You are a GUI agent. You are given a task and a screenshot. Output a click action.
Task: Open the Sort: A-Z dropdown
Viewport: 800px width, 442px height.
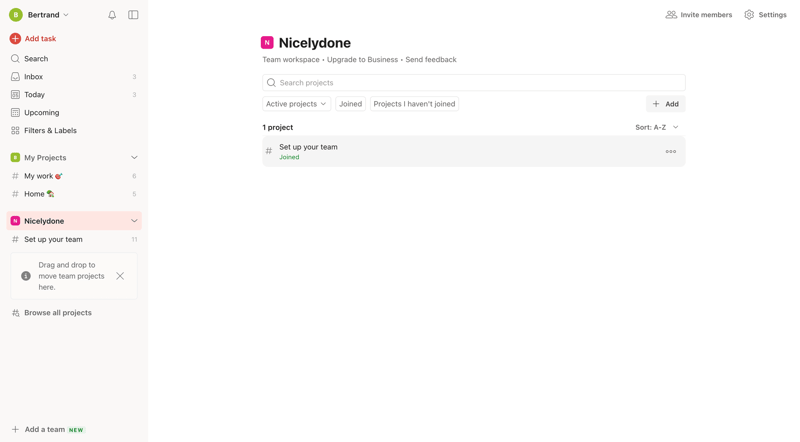tap(657, 127)
